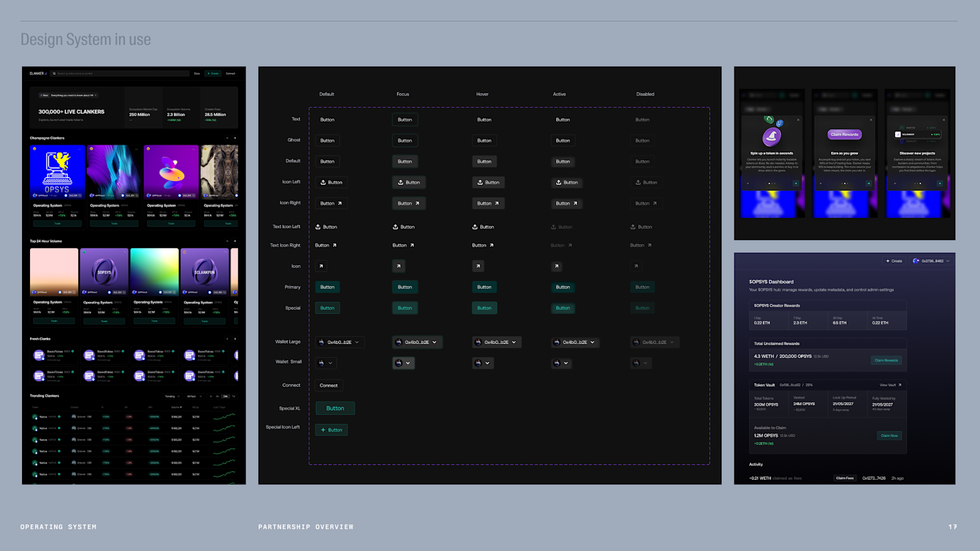Click the Icon row arrow under Active

tap(557, 266)
